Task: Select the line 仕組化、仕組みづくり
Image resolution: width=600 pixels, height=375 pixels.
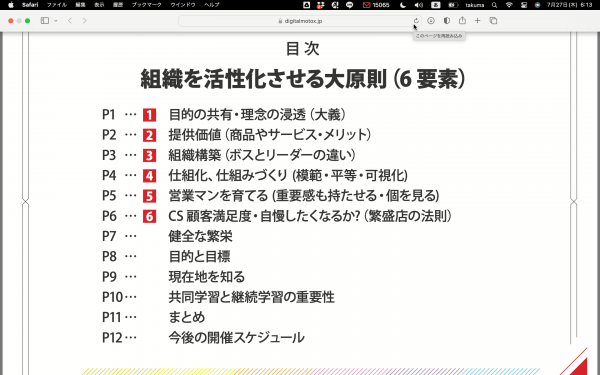Action: pos(288,175)
